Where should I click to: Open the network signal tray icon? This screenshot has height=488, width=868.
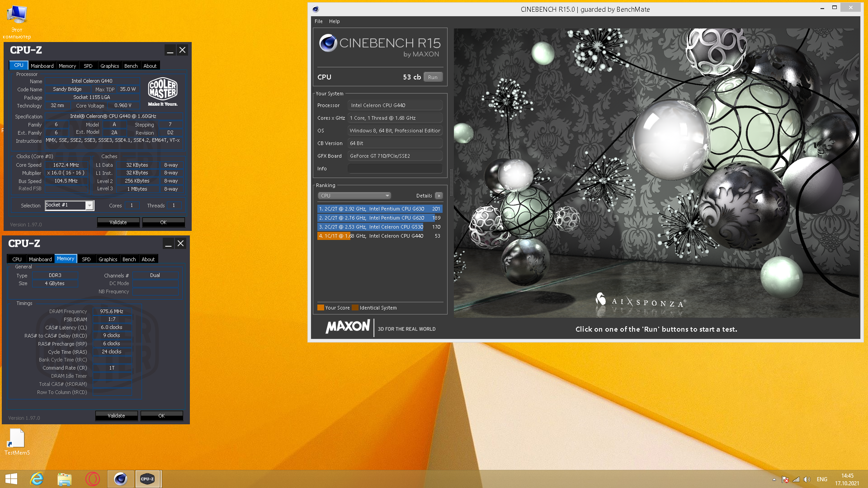point(796,479)
